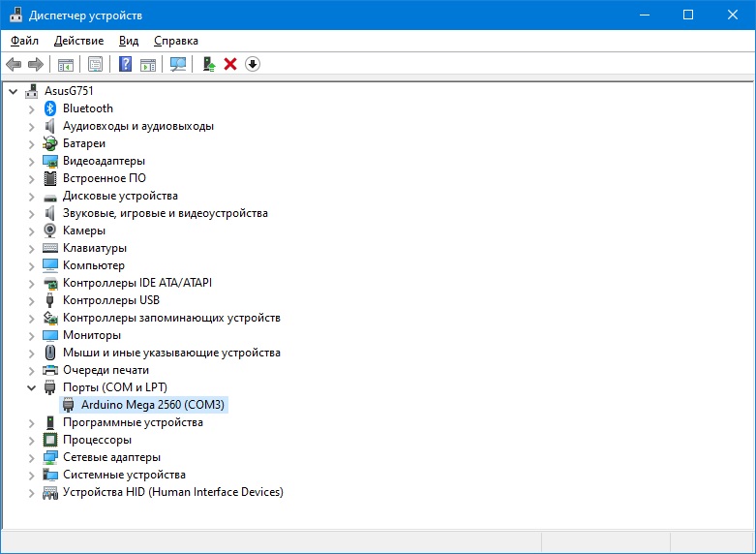The image size is (756, 554).
Task: Select Arduino Mega 2560 (COM3) device
Action: (x=153, y=405)
